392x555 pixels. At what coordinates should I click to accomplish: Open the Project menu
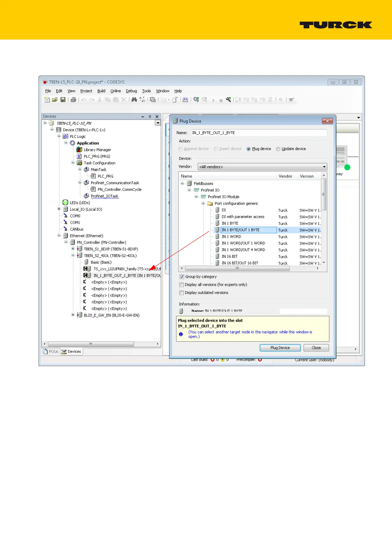pyautogui.click(x=86, y=91)
